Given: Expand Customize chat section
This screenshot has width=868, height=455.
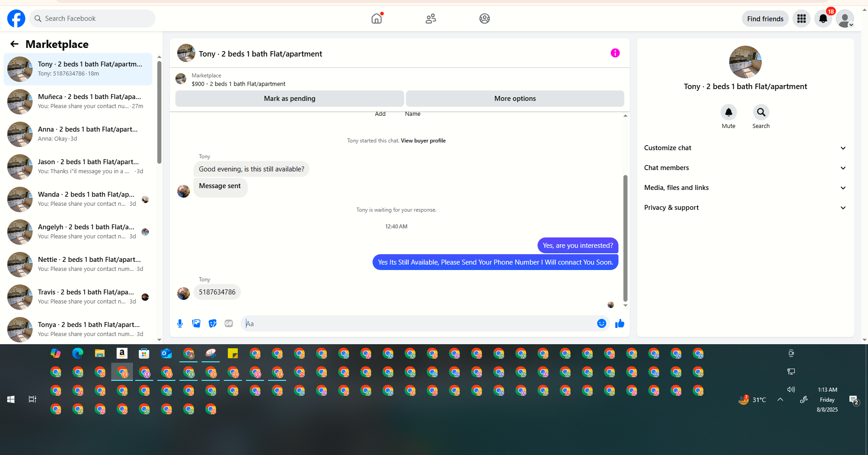Looking at the screenshot, I should click(x=745, y=148).
